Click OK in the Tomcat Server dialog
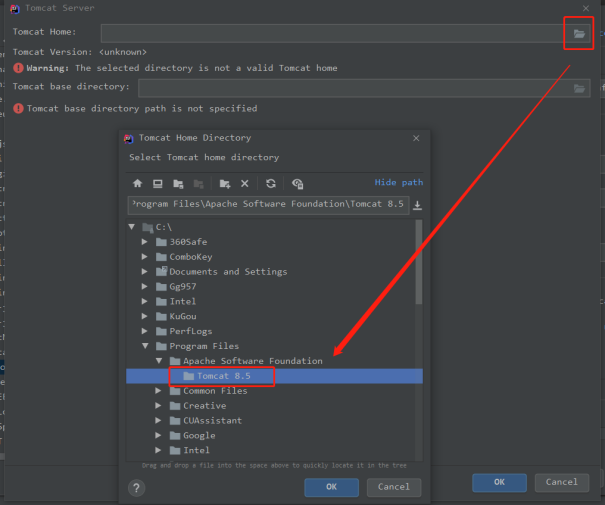The image size is (605, 505). 499,482
